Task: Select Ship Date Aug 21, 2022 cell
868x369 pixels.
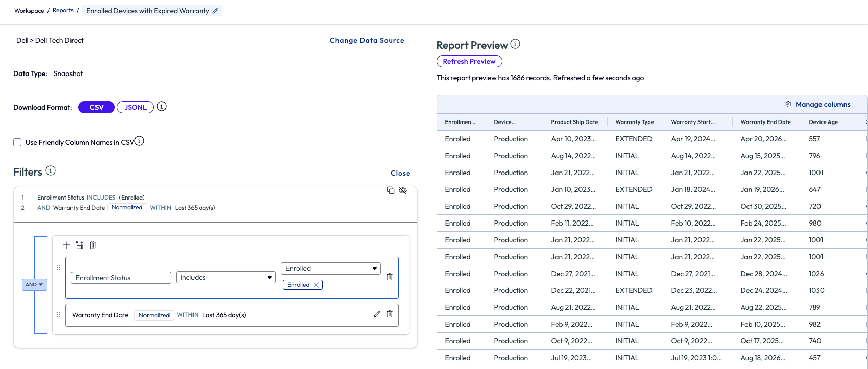Action: tap(573, 307)
